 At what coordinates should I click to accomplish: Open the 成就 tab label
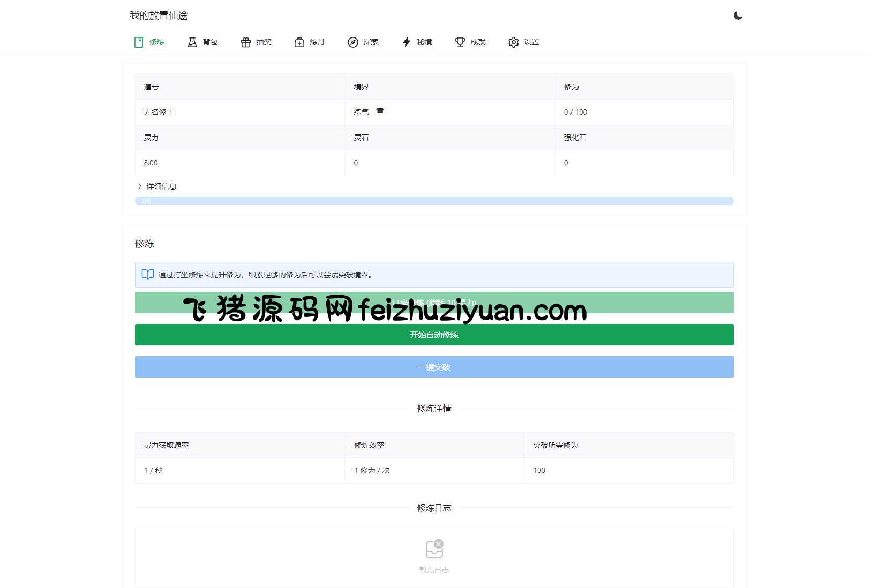478,42
